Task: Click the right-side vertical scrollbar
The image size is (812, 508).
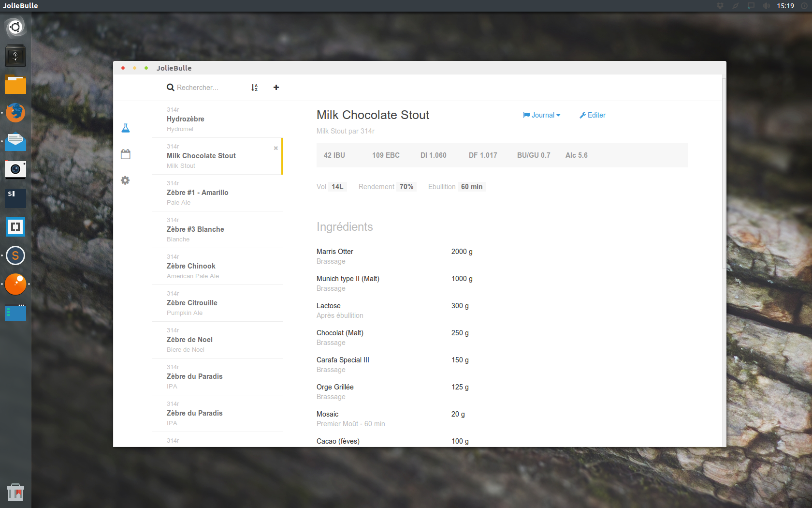Action: point(724,174)
